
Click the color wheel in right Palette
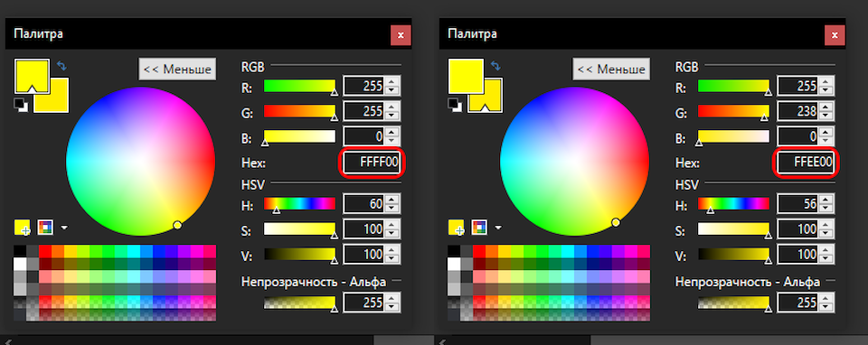click(575, 162)
